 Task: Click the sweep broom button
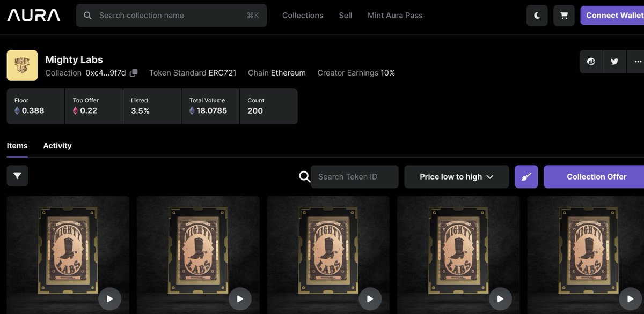[x=526, y=177]
